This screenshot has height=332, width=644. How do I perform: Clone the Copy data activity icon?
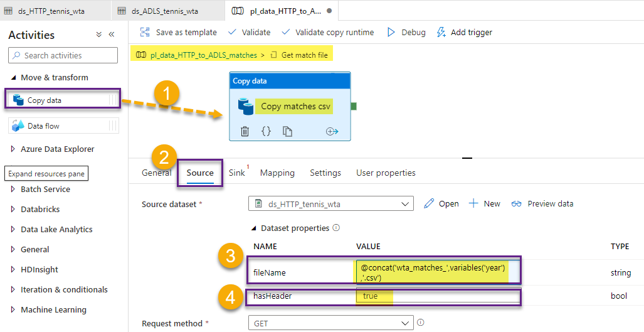(x=287, y=131)
